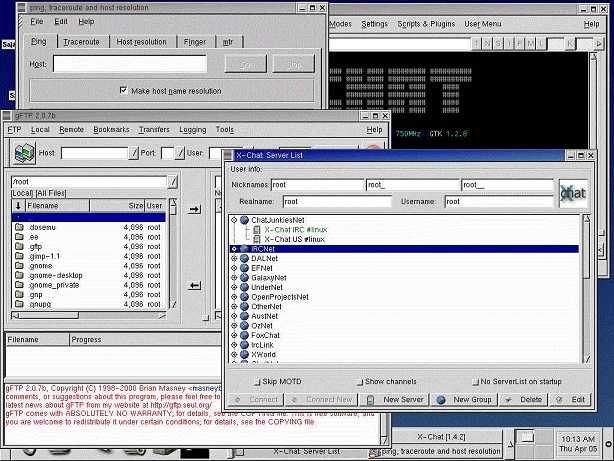The width and height of the screenshot is (614, 461).
Task: Toggle the Make host name resolution checkbox
Action: (x=123, y=90)
